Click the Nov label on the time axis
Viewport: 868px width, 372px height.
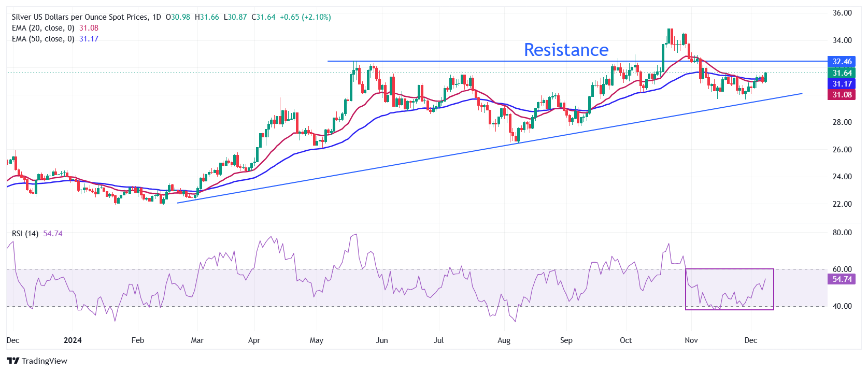point(691,340)
